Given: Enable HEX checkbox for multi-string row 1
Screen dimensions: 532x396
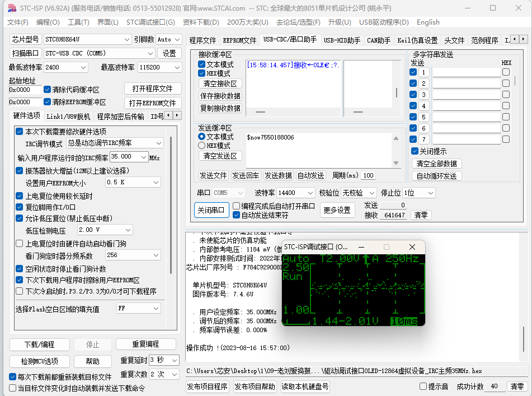Looking at the screenshot, I should coord(506,72).
